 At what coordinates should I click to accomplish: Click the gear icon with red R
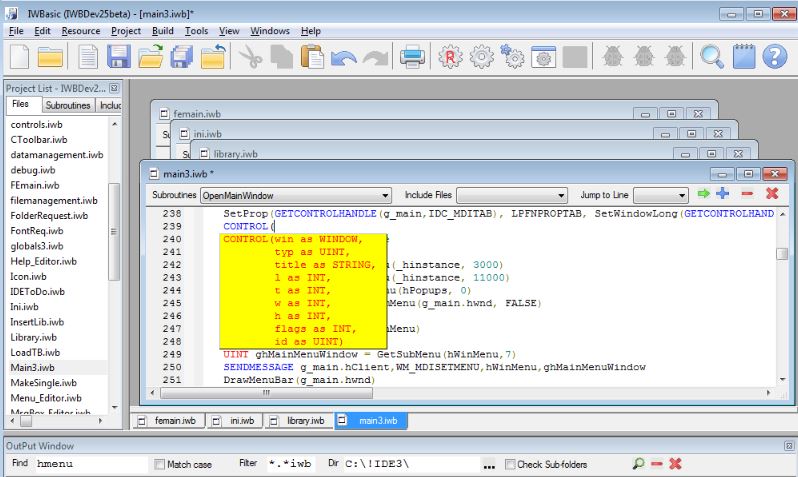[450, 57]
